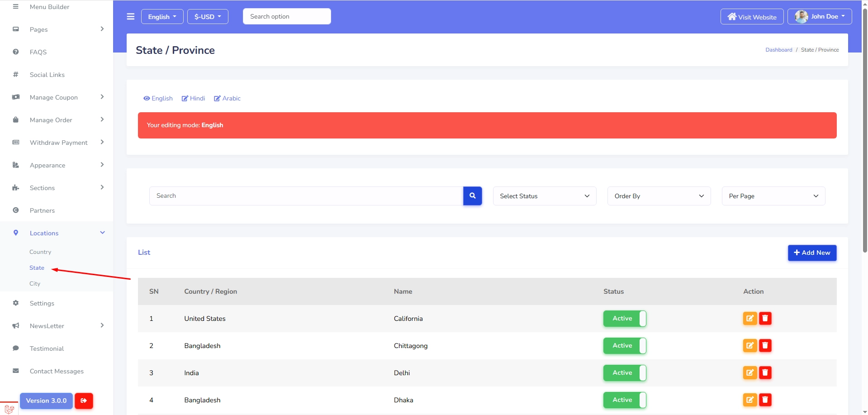Click the Search input in filter panel
Image resolution: width=868 pixels, height=415 pixels.
coord(306,196)
